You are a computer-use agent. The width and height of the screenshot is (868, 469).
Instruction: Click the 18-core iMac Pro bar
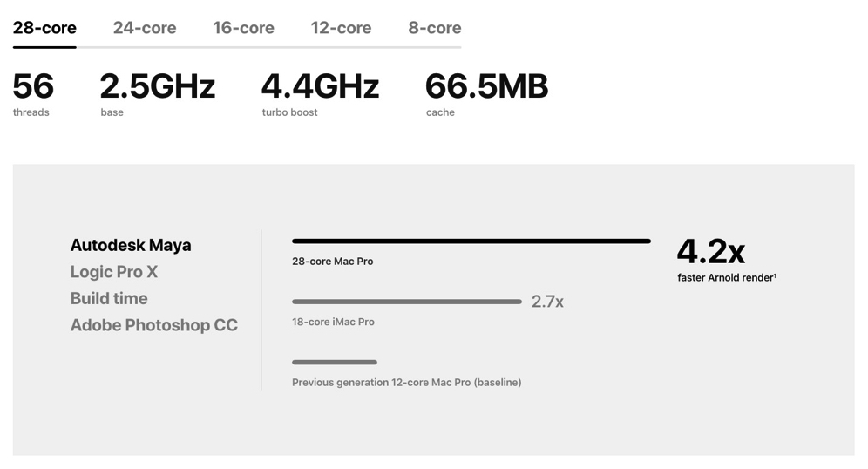click(407, 302)
